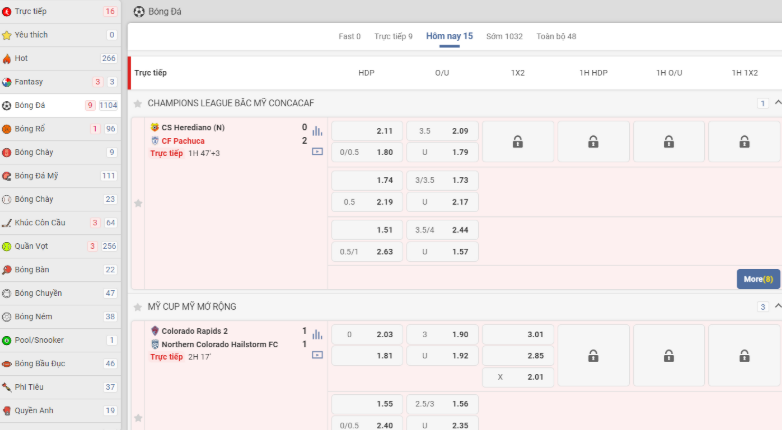Click Bóng Đá live count 9 badge
The width and height of the screenshot is (782, 434).
[x=90, y=105]
